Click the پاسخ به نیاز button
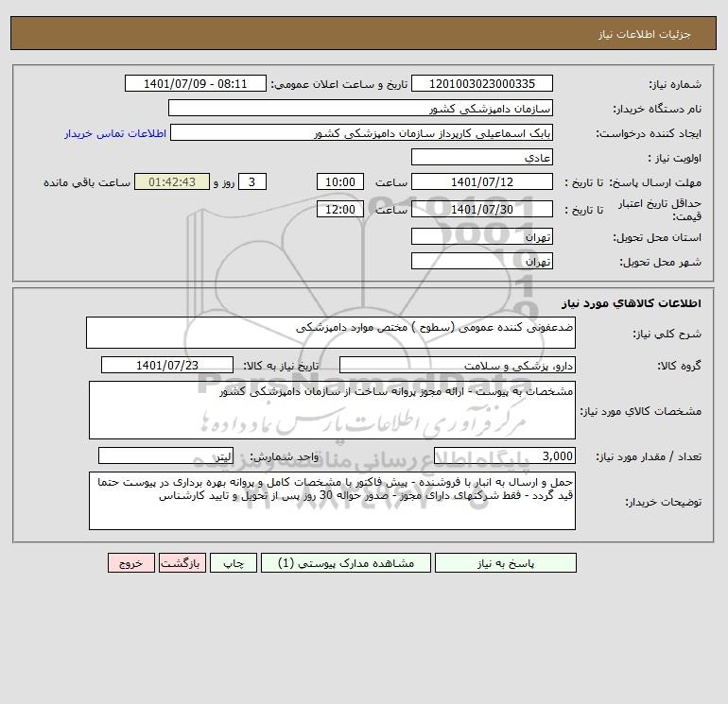The image size is (728, 704). click(505, 563)
